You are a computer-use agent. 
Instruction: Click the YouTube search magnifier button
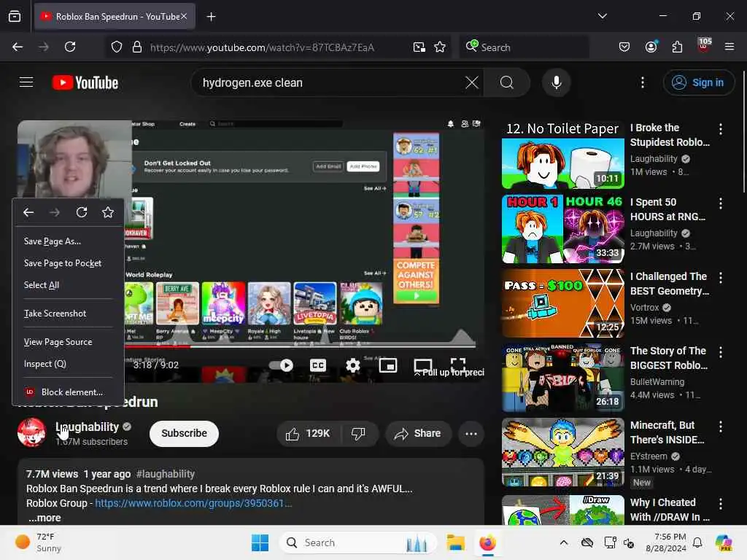point(507,82)
